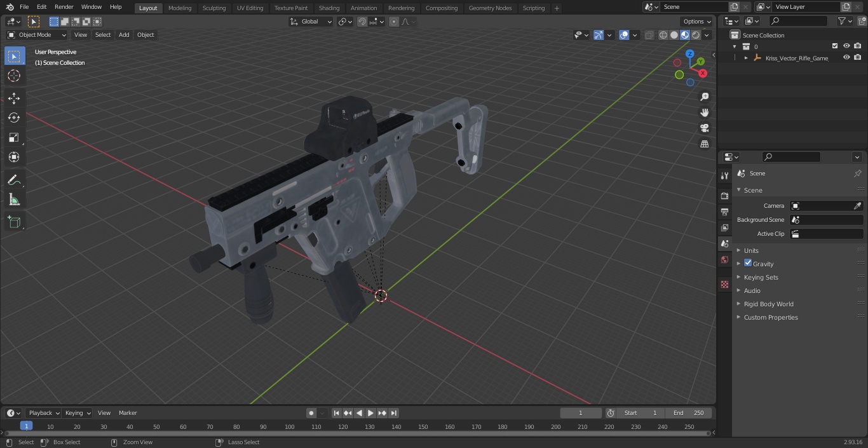Pick the Scale tool
The height and width of the screenshot is (448, 868).
(14, 137)
